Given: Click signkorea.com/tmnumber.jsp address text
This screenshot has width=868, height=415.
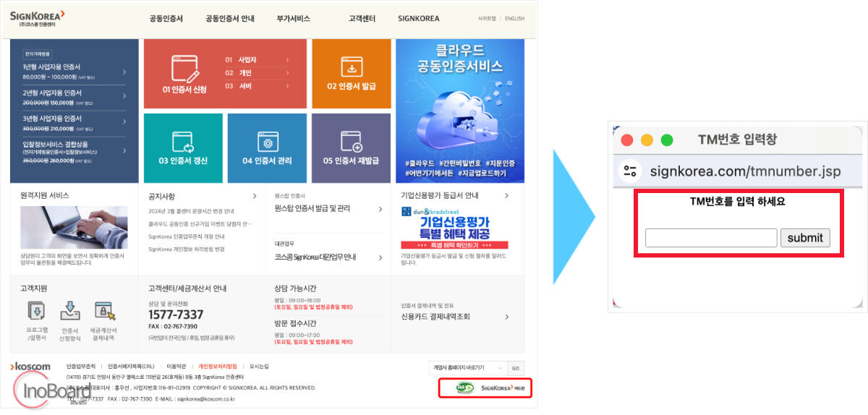Looking at the screenshot, I should tap(745, 171).
